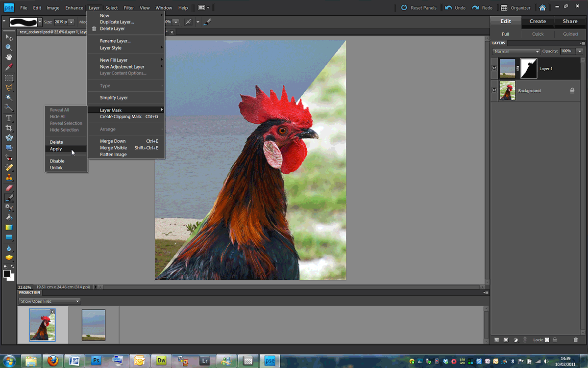
Task: Select the Zoom tool in toolbox
Action: point(9,48)
